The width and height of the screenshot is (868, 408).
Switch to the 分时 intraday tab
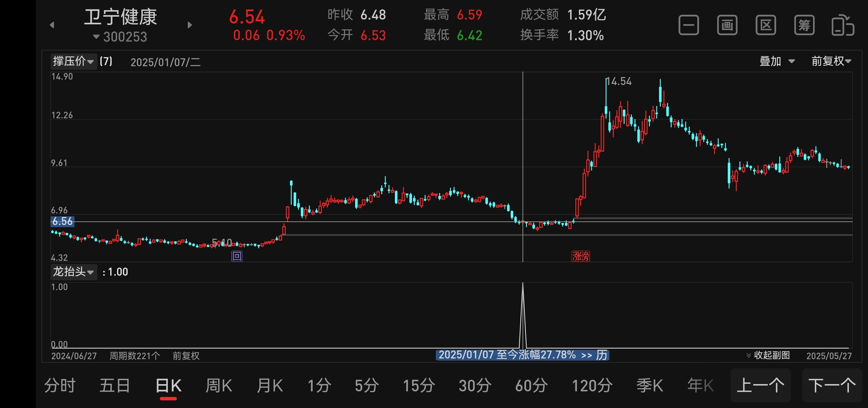[x=60, y=386]
